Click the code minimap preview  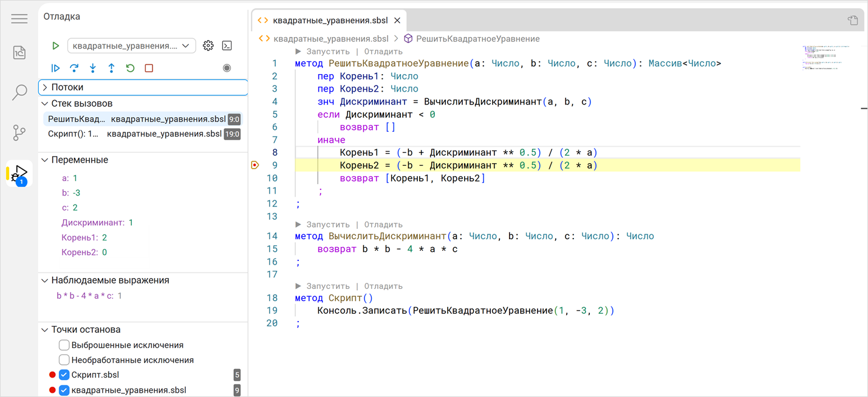tap(826, 58)
